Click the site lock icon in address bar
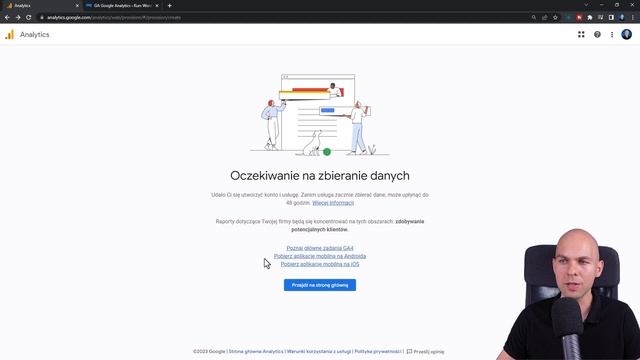 [x=42, y=18]
